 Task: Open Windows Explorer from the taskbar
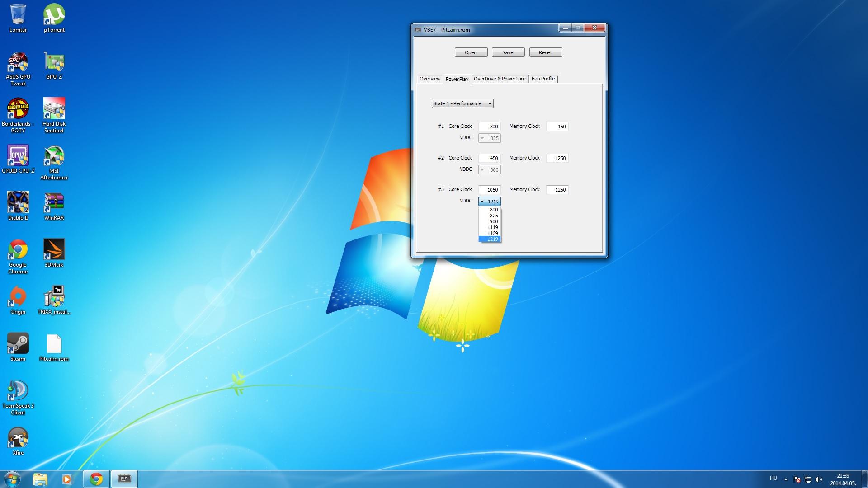point(40,479)
